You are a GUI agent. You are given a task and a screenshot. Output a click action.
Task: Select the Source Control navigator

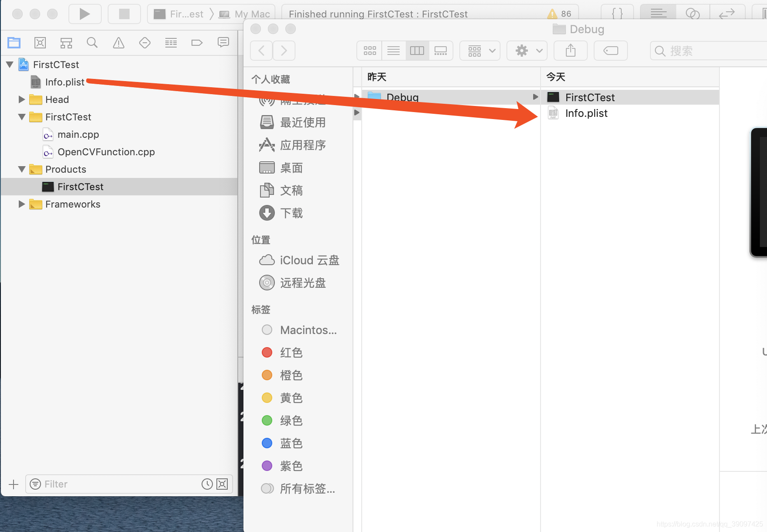(x=40, y=42)
